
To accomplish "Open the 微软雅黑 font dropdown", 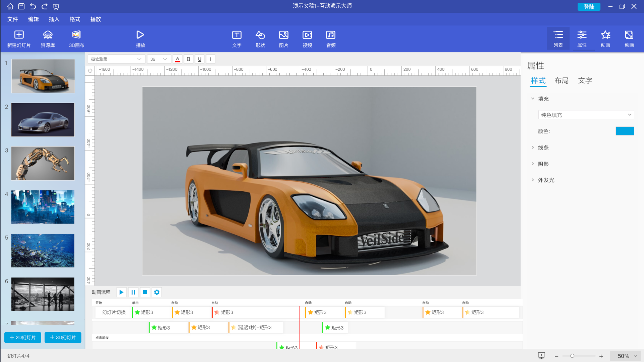I will (x=116, y=59).
